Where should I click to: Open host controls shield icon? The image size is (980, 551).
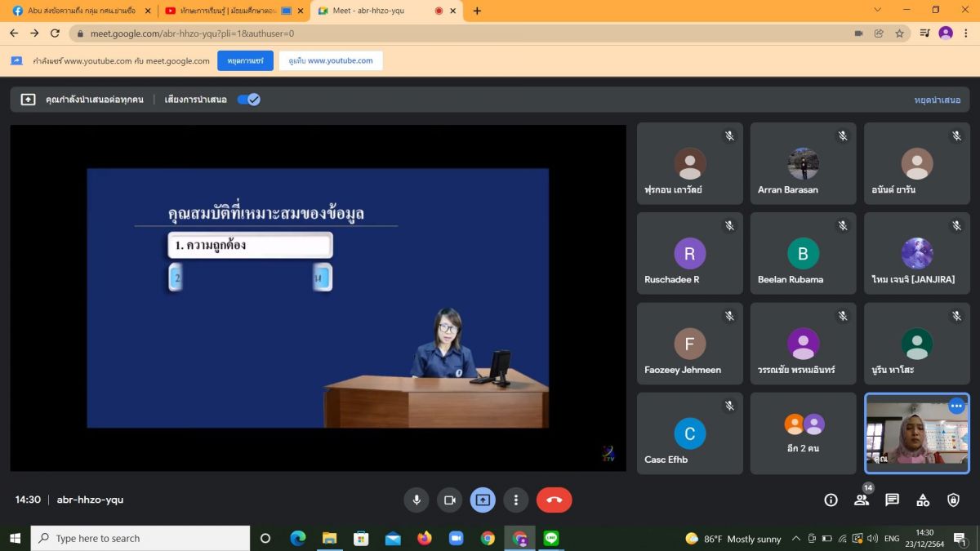point(953,500)
